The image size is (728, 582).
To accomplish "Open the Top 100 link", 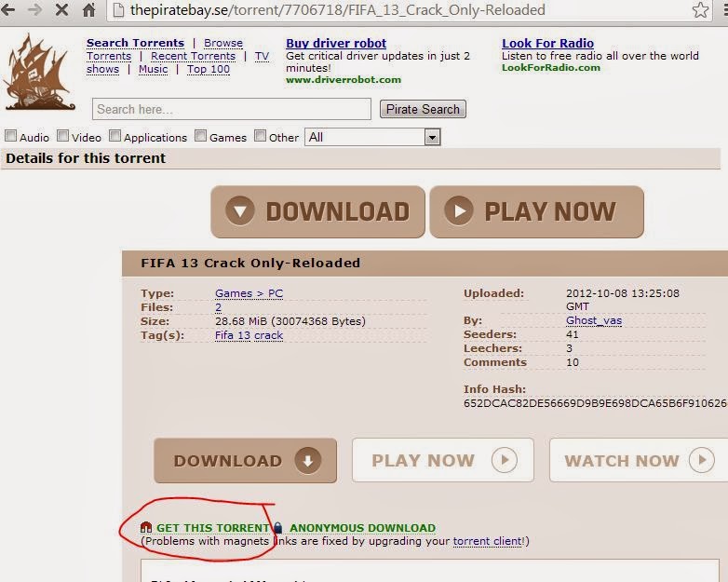I will pyautogui.click(x=209, y=69).
